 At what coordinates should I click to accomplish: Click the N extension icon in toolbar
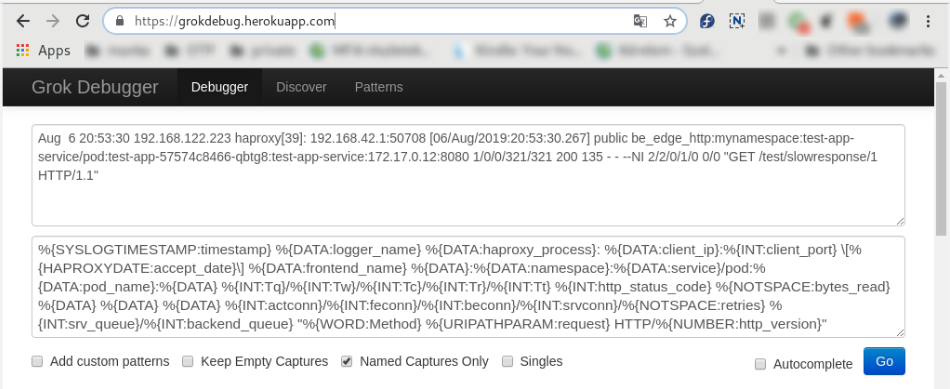tap(737, 21)
